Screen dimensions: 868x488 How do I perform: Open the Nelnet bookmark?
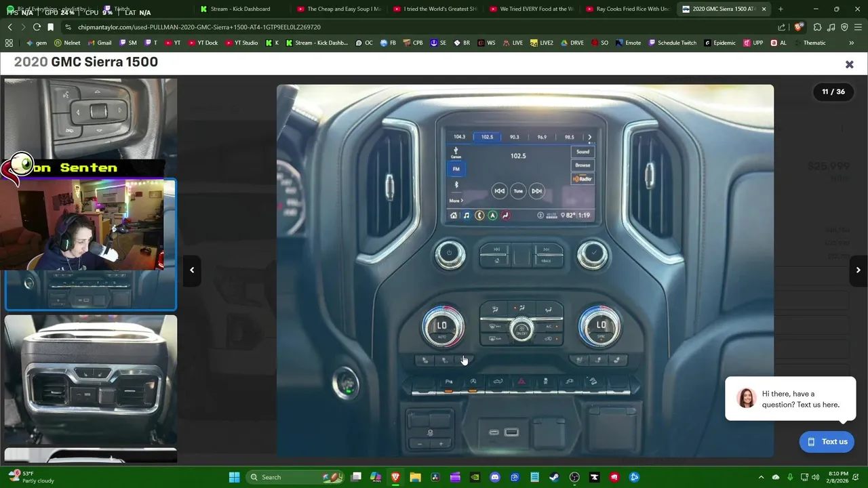tap(67, 43)
